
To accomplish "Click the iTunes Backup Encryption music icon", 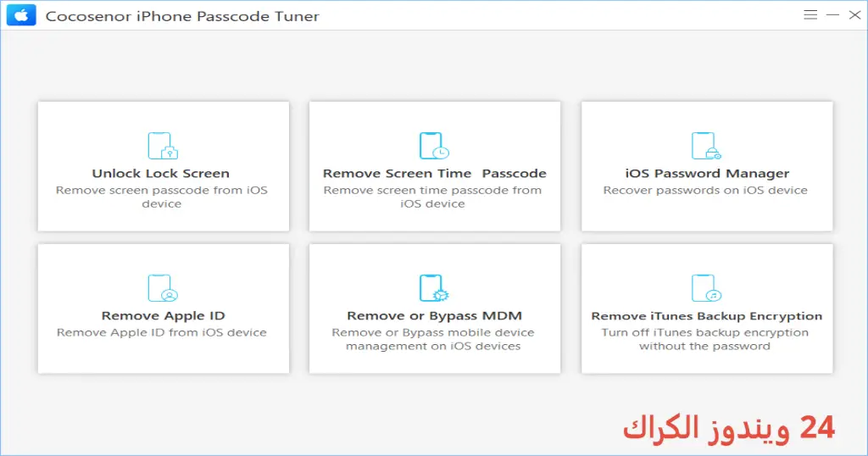I will (x=706, y=288).
